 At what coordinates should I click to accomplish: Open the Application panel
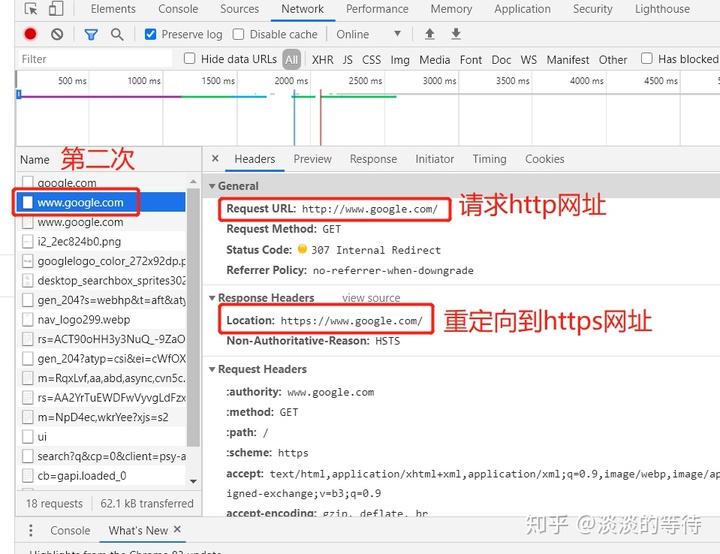(522, 9)
